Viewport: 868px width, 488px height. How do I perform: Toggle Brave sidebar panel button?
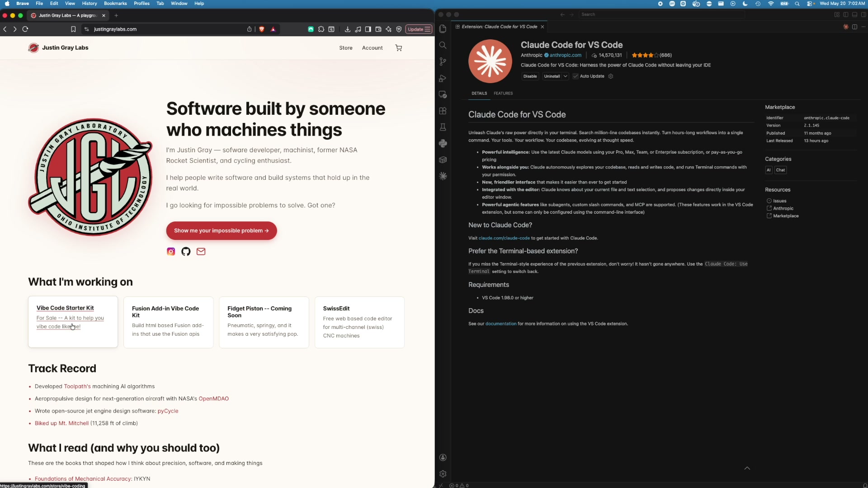click(x=368, y=29)
